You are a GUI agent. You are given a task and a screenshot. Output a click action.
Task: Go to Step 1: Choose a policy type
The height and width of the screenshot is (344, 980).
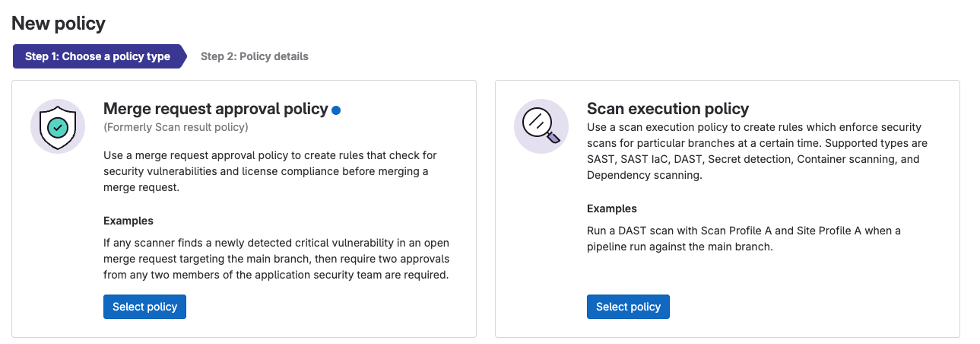[97, 56]
